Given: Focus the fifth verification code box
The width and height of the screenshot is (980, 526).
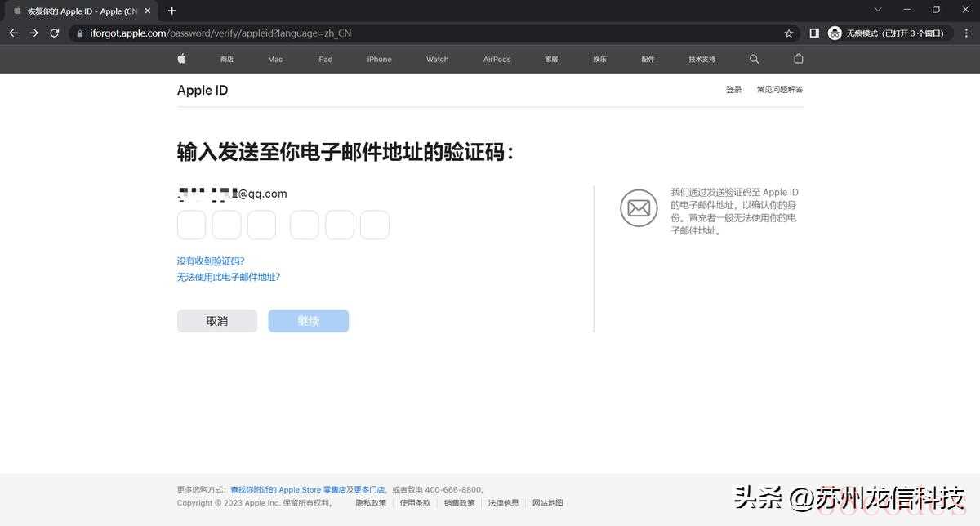Looking at the screenshot, I should (x=340, y=225).
